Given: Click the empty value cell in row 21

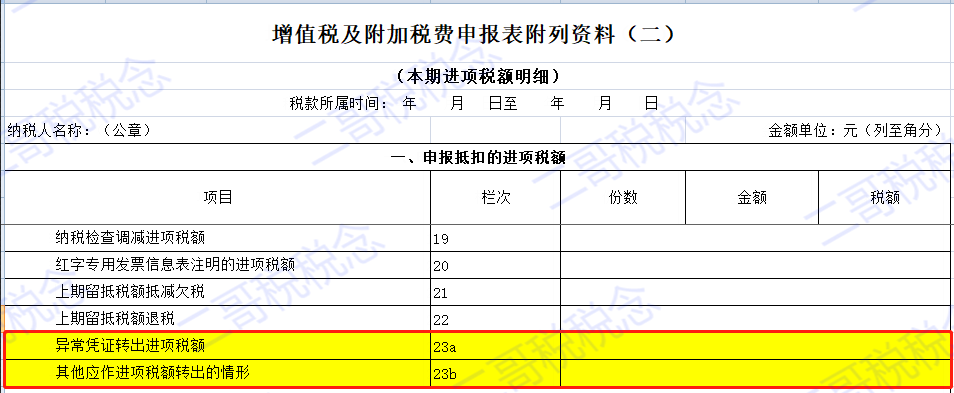Looking at the screenshot, I should click(x=756, y=291).
